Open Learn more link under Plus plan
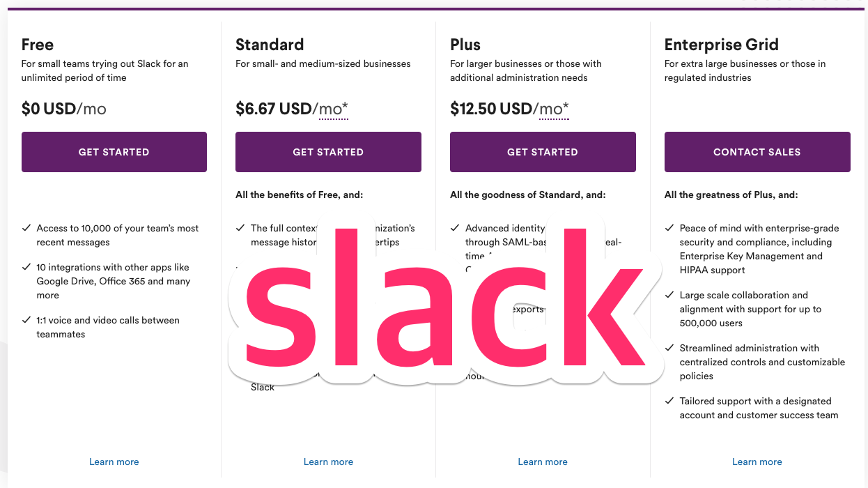This screenshot has width=868, height=488. point(543,462)
